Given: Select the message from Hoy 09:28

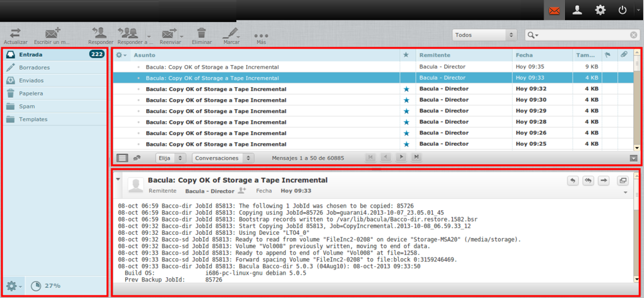Looking at the screenshot, I should [374, 122].
